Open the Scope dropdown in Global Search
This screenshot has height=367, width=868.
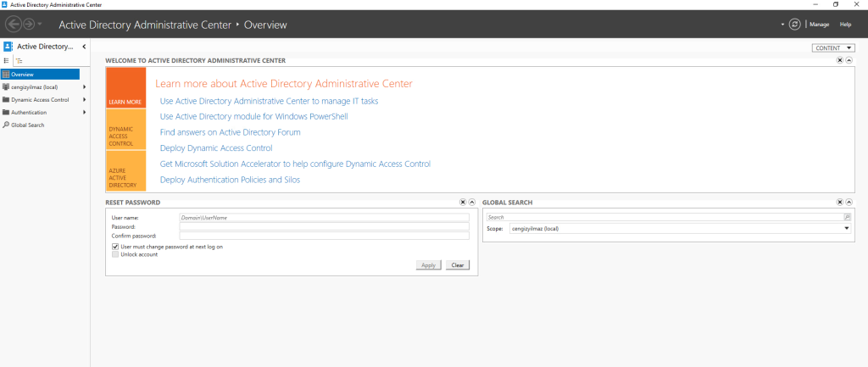(x=847, y=229)
